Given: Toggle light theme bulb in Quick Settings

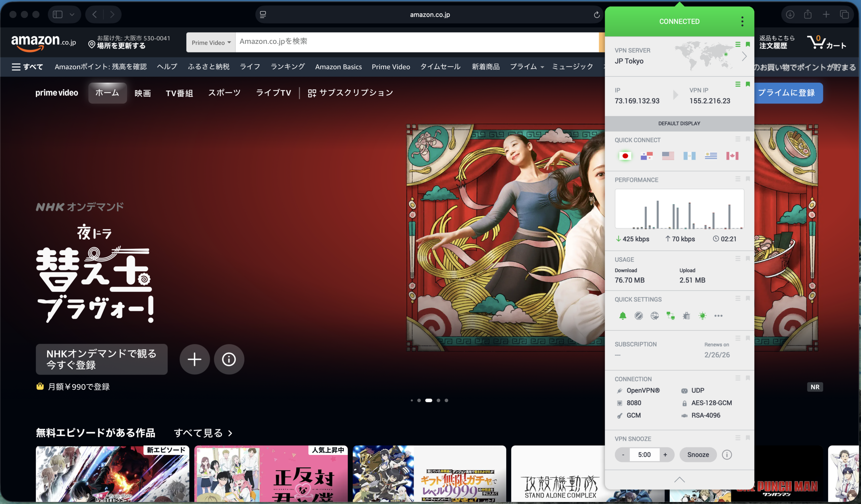Looking at the screenshot, I should pyautogui.click(x=702, y=316).
